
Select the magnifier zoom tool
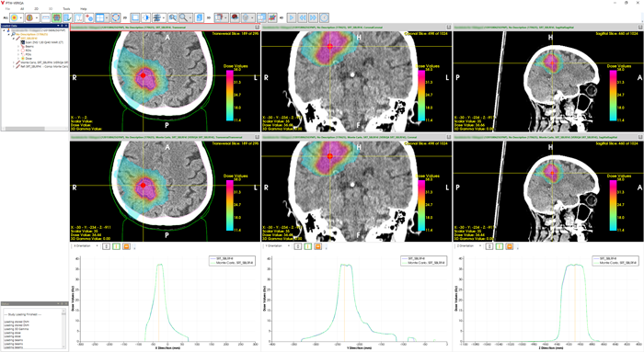(183, 17)
